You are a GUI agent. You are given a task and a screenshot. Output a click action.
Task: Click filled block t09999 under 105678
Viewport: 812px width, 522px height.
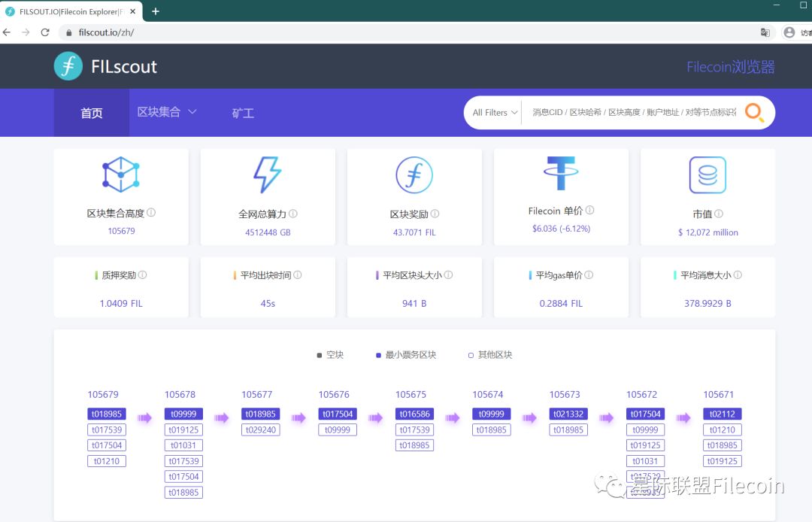pyautogui.click(x=184, y=414)
